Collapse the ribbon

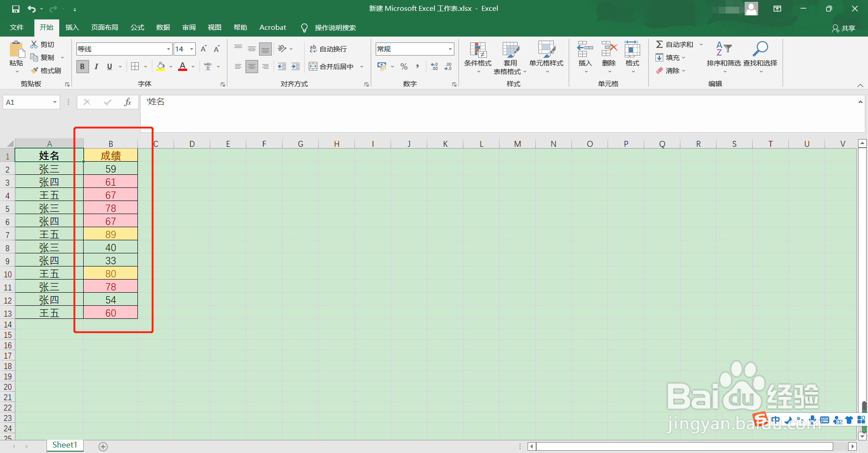860,85
